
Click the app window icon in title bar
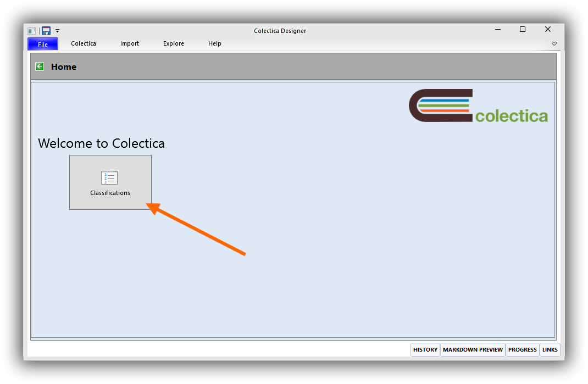click(32, 31)
